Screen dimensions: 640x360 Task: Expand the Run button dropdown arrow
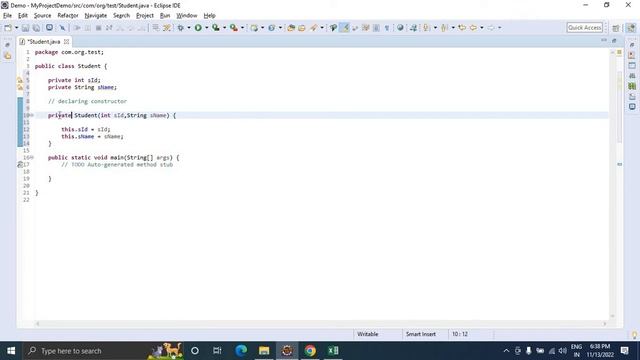pos(207,28)
